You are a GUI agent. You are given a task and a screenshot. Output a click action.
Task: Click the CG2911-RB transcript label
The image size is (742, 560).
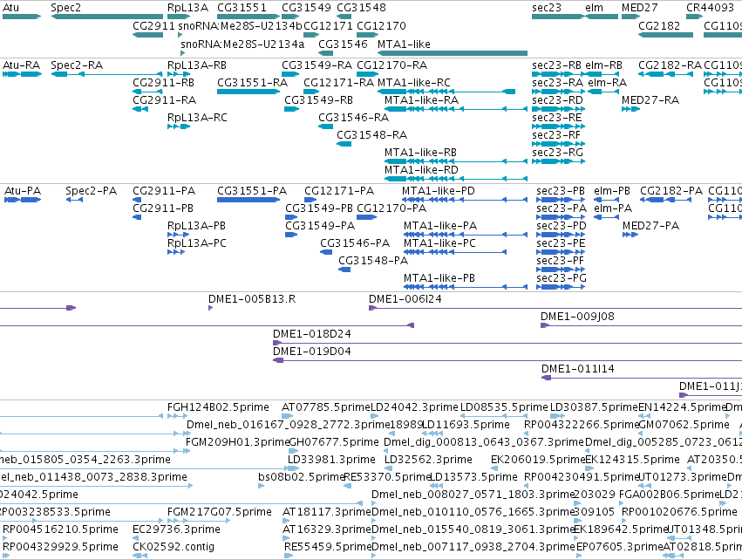[164, 82]
